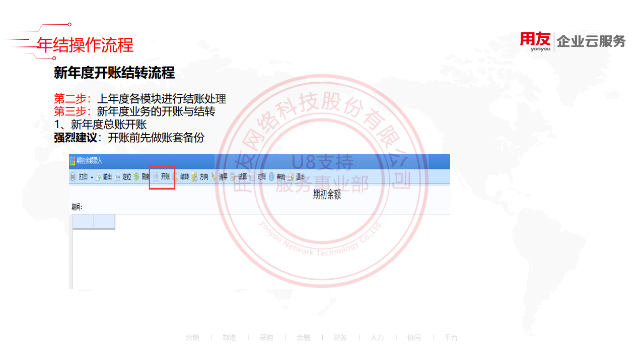The image size is (644, 362).
Task: Click the 强烈建议 backup note line
Action: pyautogui.click(x=129, y=138)
